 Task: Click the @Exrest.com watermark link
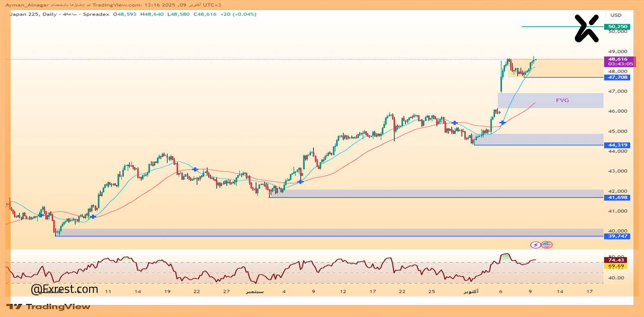tap(64, 289)
